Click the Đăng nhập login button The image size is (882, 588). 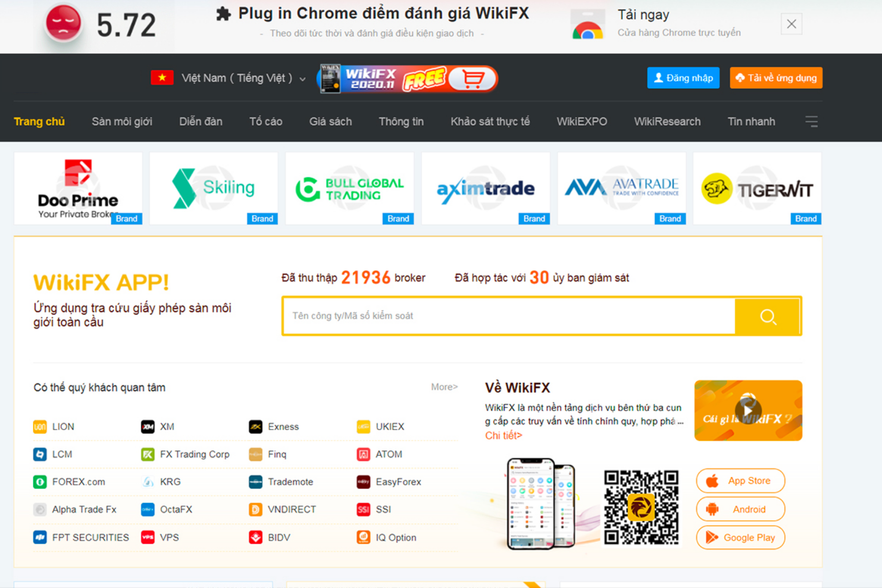pyautogui.click(x=683, y=78)
